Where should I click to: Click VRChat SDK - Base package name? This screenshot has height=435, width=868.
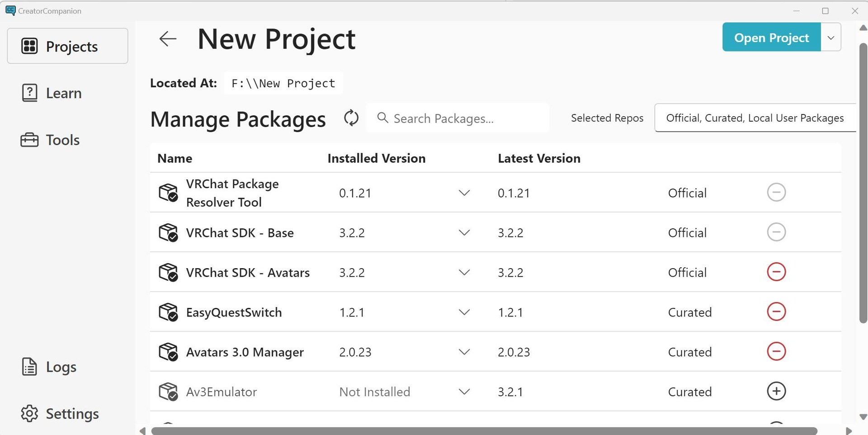tap(240, 233)
